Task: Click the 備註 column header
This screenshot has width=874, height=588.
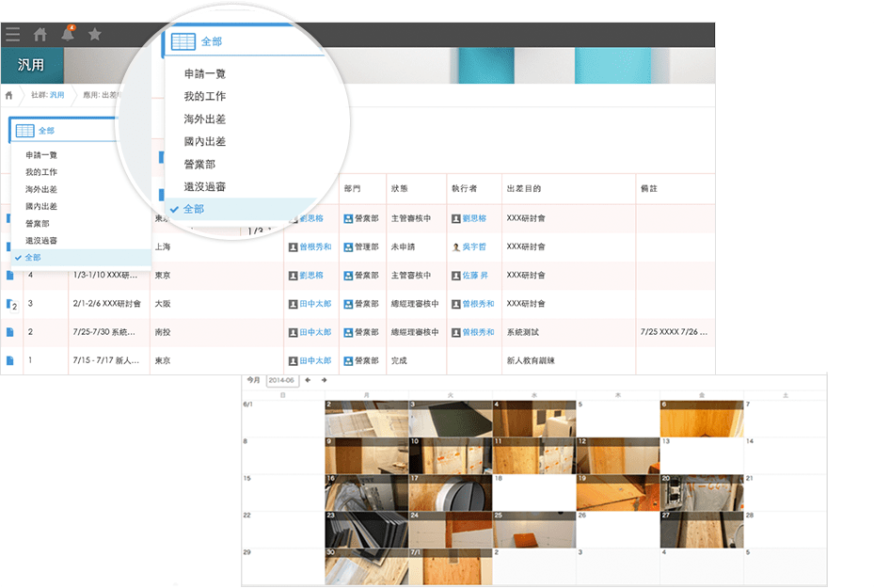Action: [649, 189]
